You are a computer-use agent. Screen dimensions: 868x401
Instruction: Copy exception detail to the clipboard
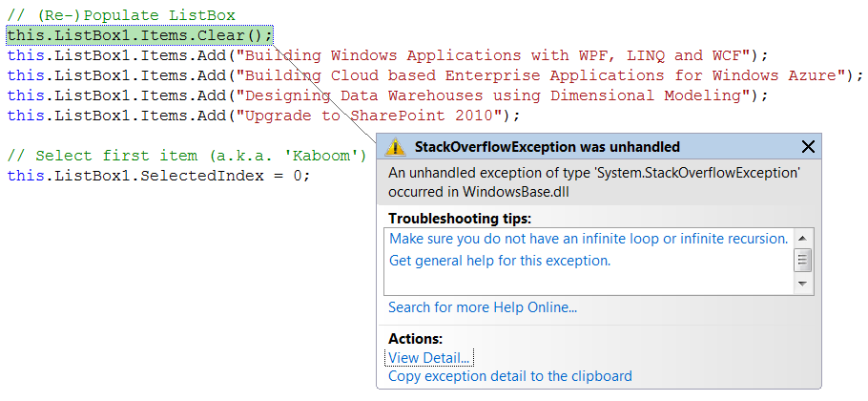(510, 376)
